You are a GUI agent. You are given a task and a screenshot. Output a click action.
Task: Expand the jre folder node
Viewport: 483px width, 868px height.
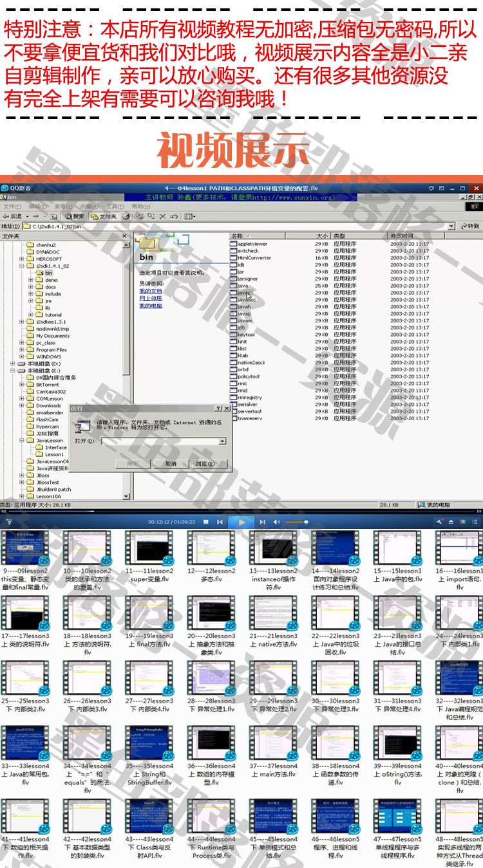coord(31,300)
